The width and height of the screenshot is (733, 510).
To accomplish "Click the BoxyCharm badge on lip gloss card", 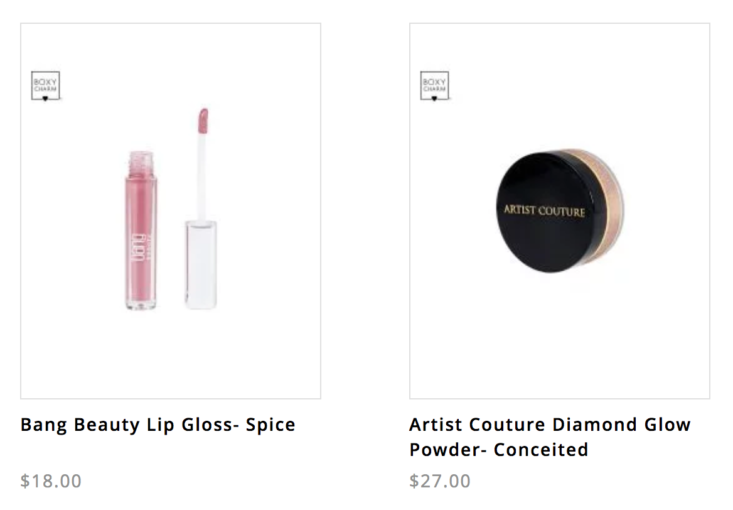I will (x=45, y=86).
